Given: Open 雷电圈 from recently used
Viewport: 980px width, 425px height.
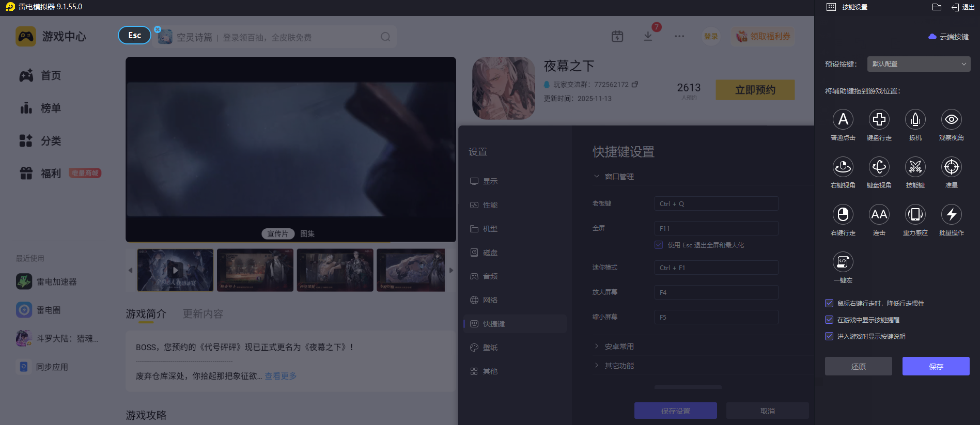Looking at the screenshot, I should point(39,310).
